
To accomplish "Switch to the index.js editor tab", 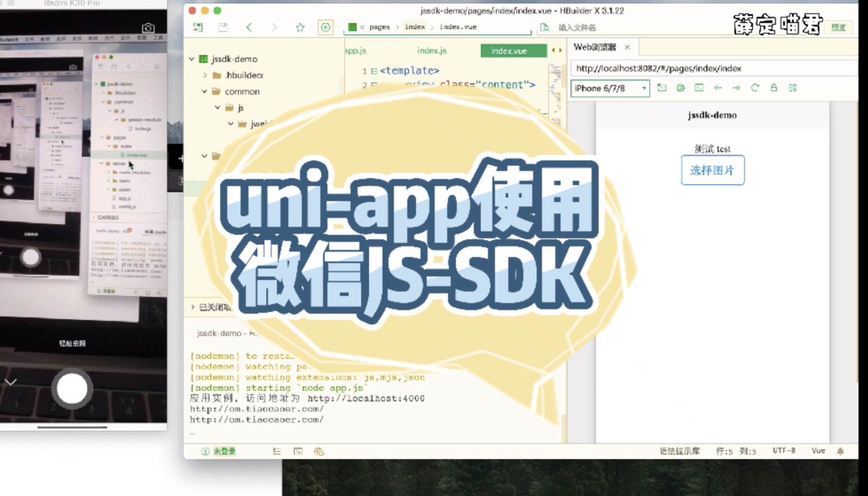I will click(x=431, y=51).
